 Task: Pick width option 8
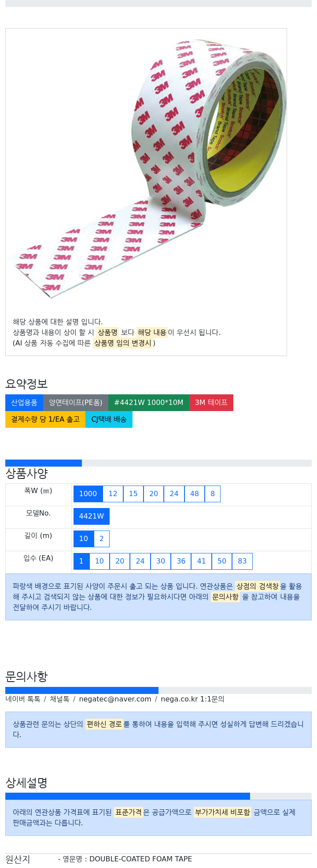point(213,494)
